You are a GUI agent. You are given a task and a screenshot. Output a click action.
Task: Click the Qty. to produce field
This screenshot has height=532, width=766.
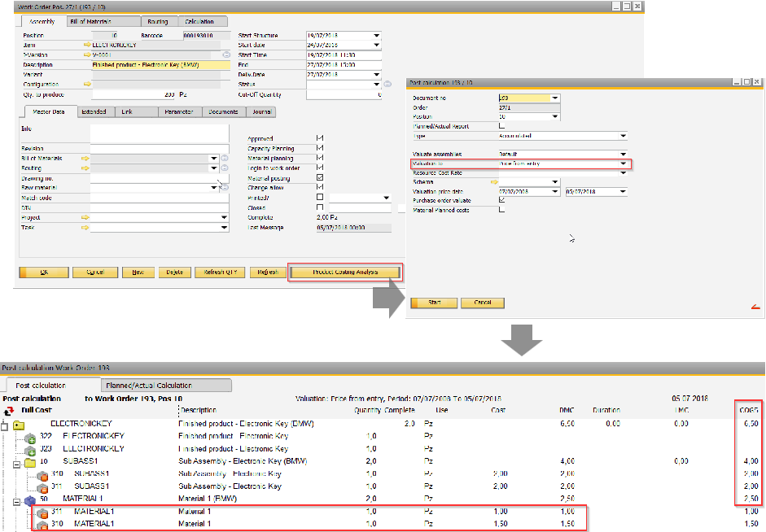(134, 94)
